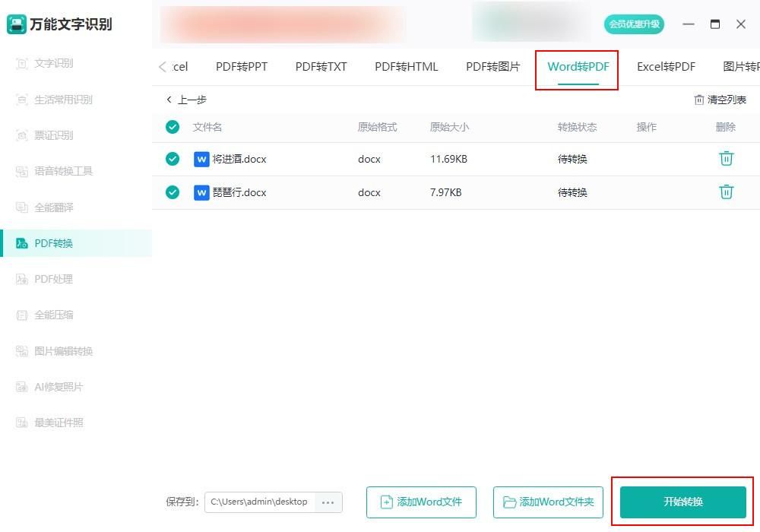Image resolution: width=760 pixels, height=532 pixels.
Task: Click 会员优惠升级 membership banner
Action: click(634, 24)
